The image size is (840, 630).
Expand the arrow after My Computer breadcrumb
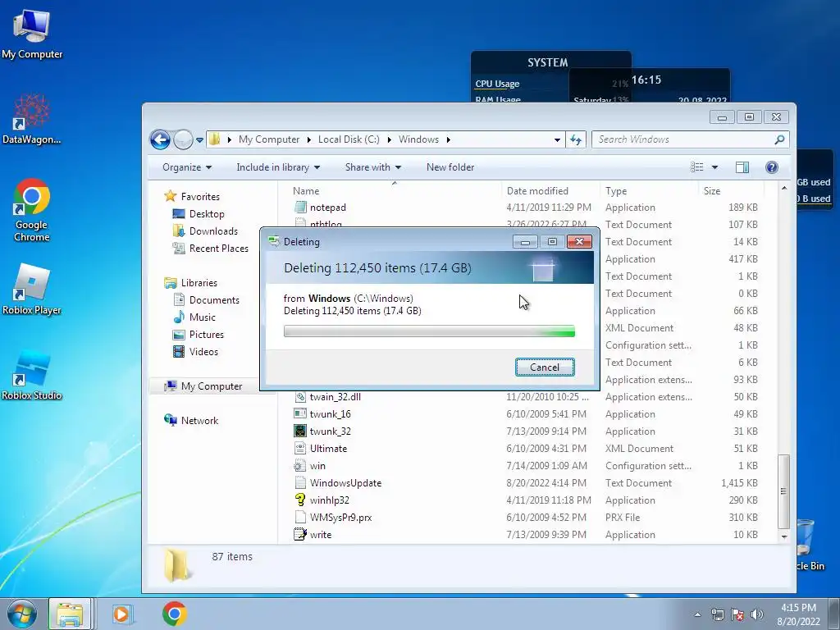[309, 139]
